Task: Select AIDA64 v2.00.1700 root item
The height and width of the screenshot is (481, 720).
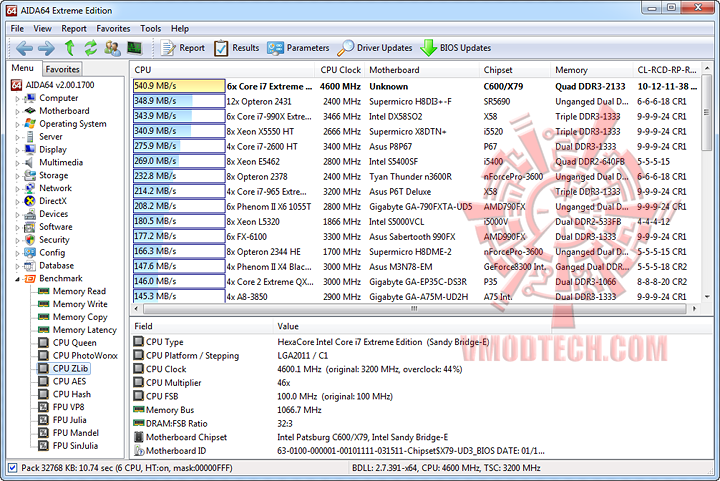Action: 52,85
